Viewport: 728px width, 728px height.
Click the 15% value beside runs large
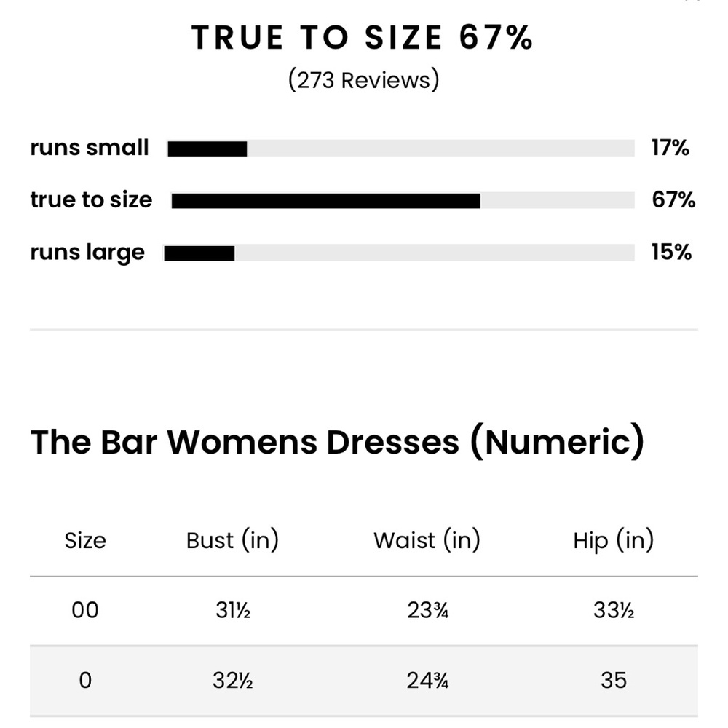tap(670, 253)
